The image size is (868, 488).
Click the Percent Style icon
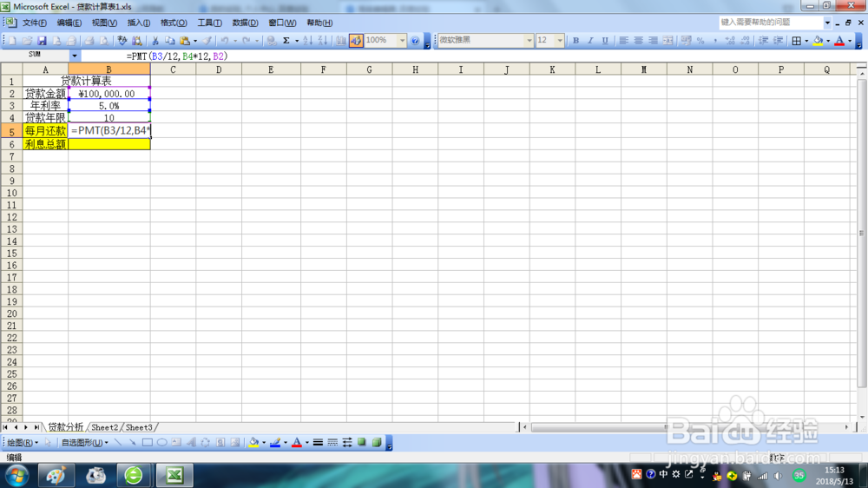pyautogui.click(x=700, y=41)
